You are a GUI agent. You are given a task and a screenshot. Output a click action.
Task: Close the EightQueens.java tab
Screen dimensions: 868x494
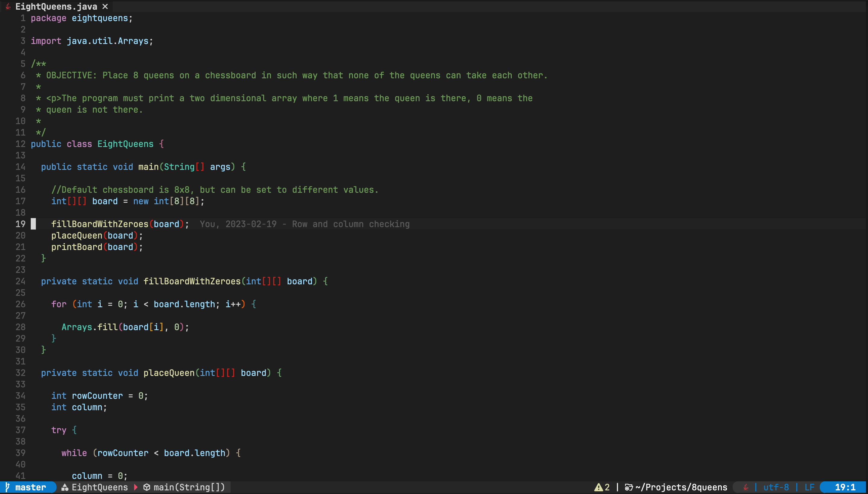tap(105, 6)
